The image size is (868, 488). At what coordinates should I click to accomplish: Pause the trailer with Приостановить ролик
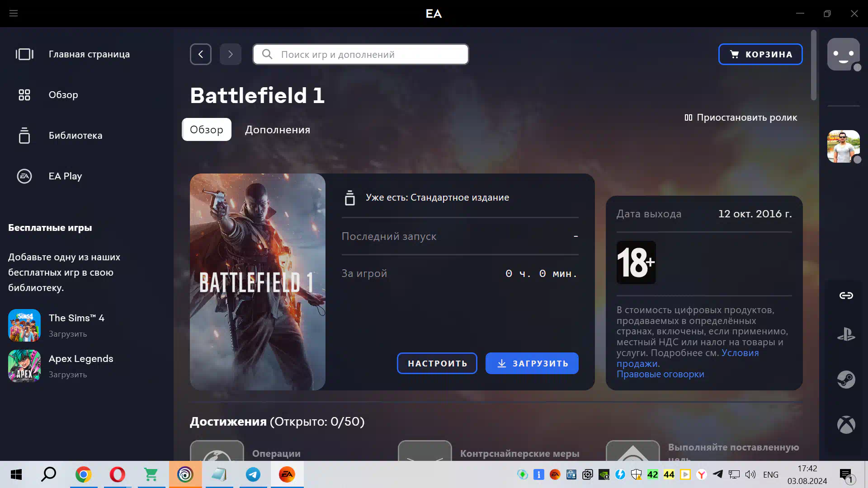coord(741,117)
